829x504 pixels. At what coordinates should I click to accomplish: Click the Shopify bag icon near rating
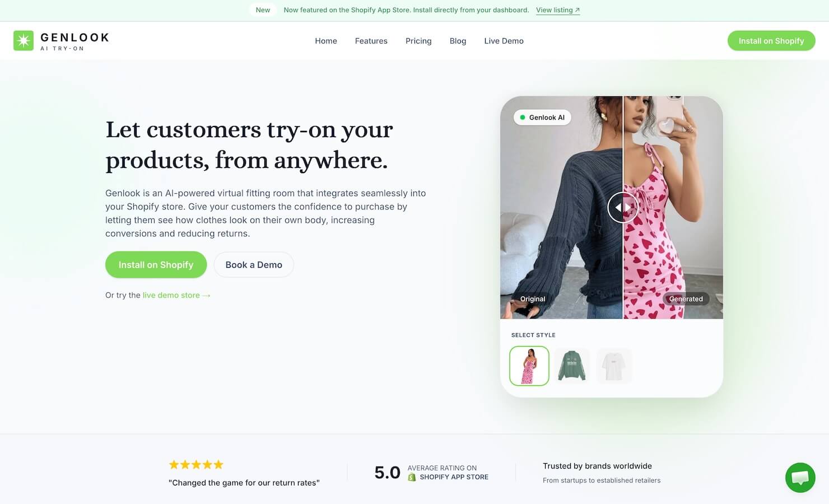pyautogui.click(x=412, y=477)
